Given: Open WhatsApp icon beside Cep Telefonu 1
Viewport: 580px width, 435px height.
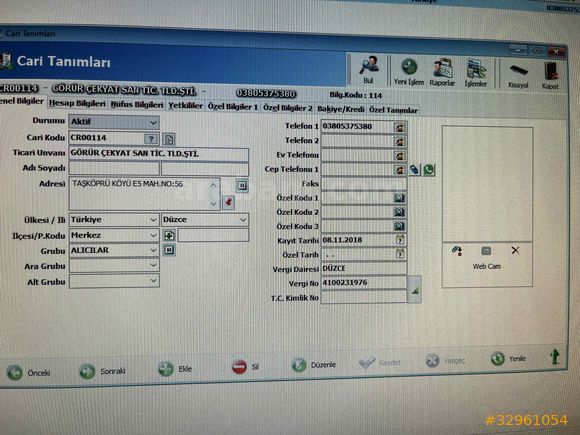Looking at the screenshot, I should coord(429,170).
